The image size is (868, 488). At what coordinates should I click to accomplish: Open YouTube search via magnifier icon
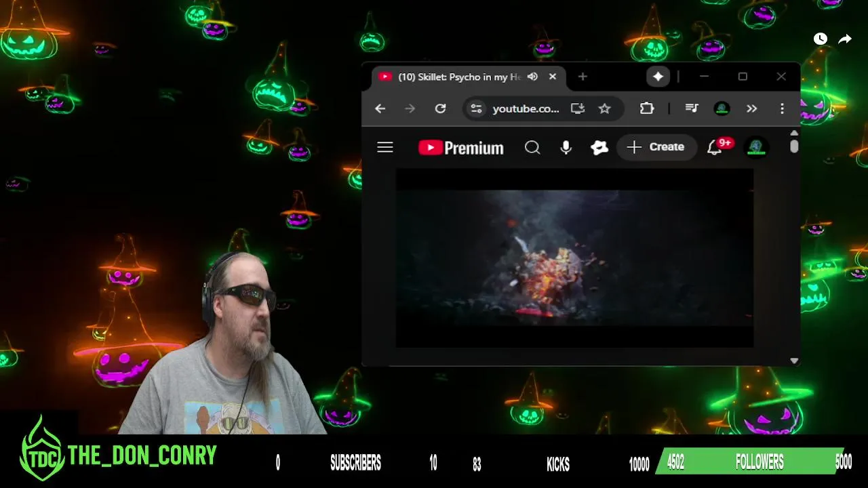coord(532,147)
